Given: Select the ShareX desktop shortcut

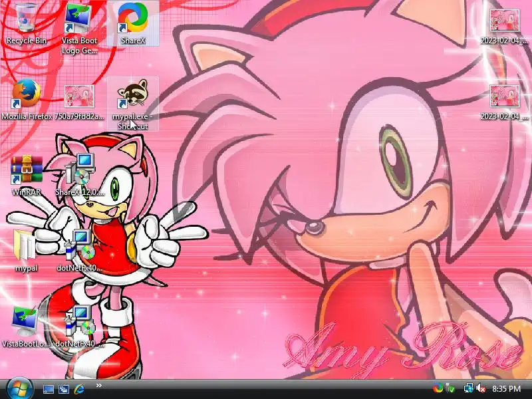Looking at the screenshot, I should [133, 24].
